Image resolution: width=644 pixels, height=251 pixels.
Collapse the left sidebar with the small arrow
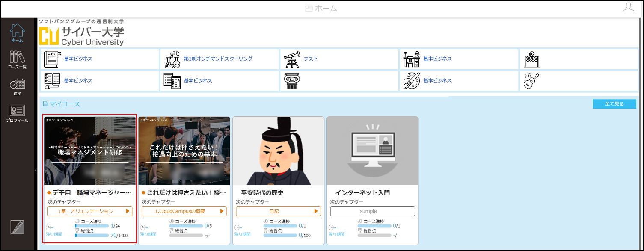(36, 170)
